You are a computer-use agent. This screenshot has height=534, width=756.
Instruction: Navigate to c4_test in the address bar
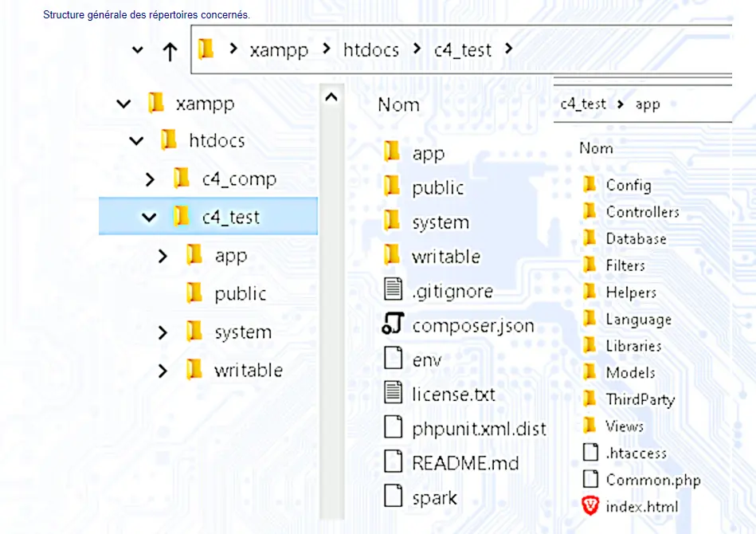point(463,50)
